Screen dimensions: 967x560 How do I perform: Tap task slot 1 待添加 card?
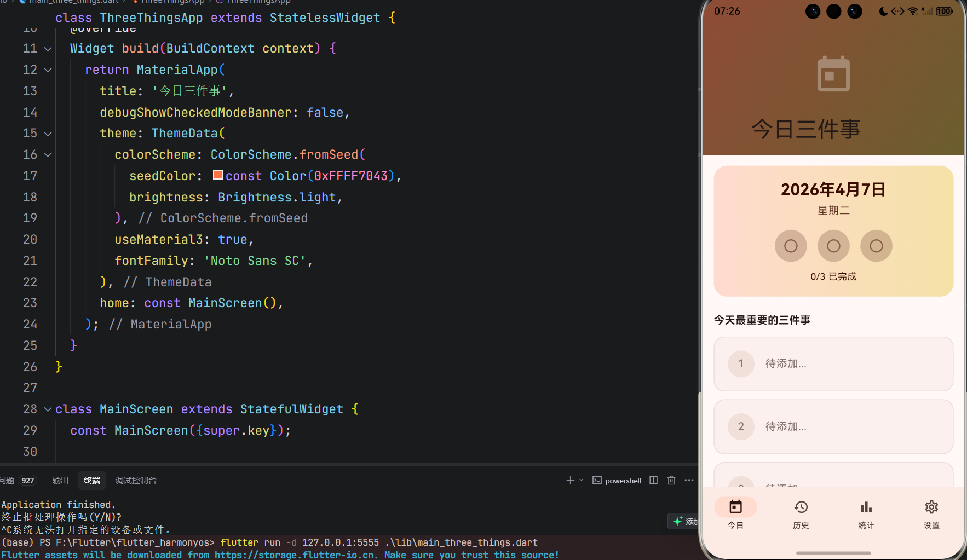833,364
